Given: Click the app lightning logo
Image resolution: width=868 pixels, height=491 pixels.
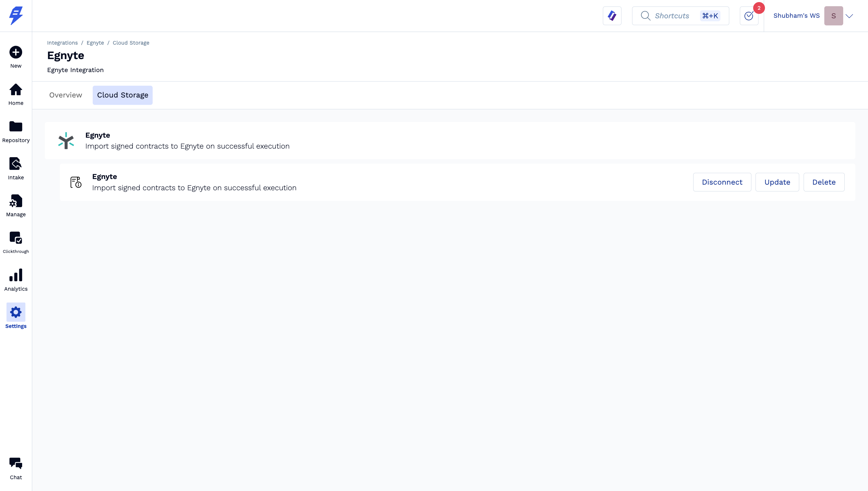Looking at the screenshot, I should click(x=16, y=16).
